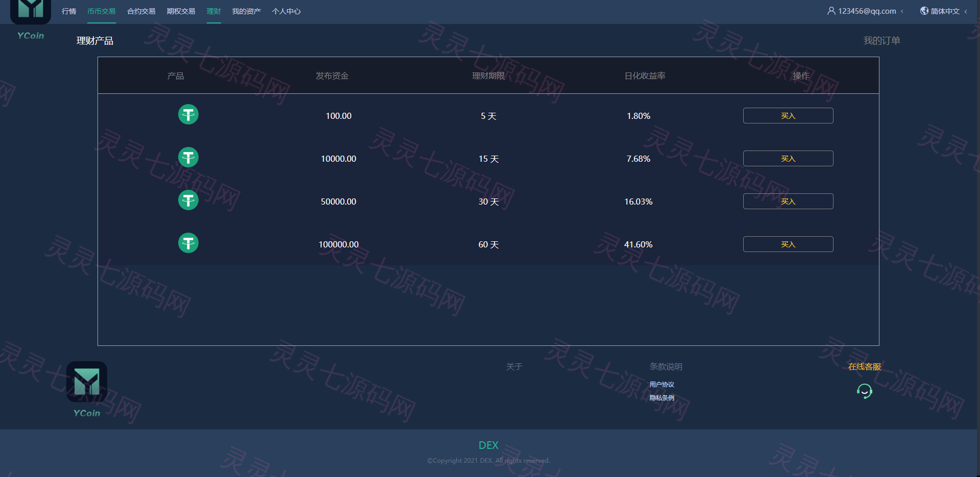Screen dimensions: 980x477
Task: Click the DEX footer title
Action: [488, 445]
